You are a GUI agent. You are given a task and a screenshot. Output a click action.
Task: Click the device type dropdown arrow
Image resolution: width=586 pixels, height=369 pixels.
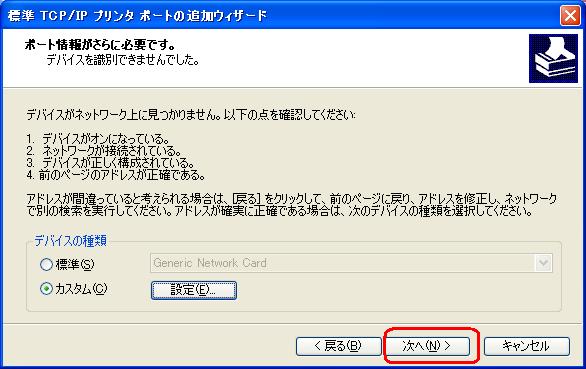[543, 263]
